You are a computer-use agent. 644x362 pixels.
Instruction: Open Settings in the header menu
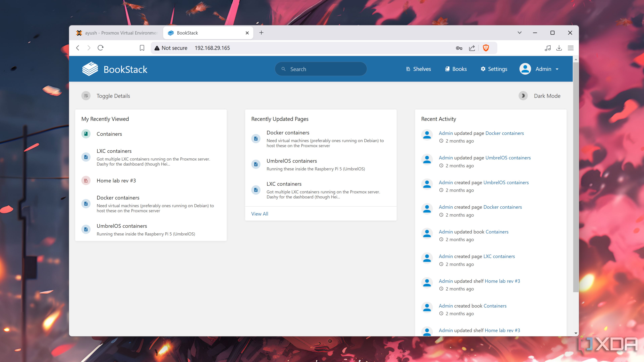click(x=494, y=69)
